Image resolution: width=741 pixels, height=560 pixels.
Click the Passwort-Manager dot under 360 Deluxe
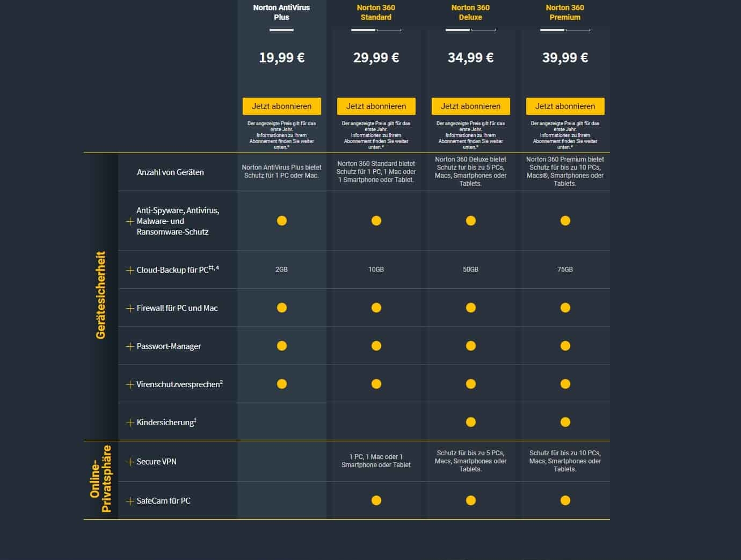(x=470, y=346)
